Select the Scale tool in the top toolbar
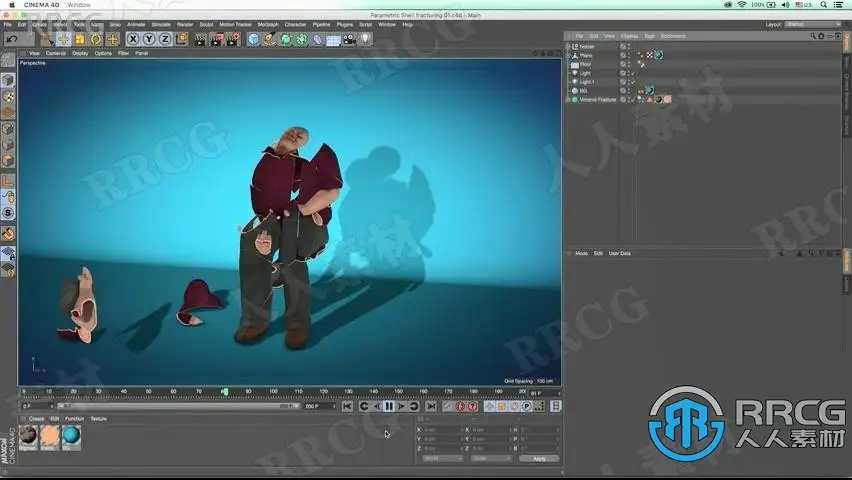 click(80, 39)
